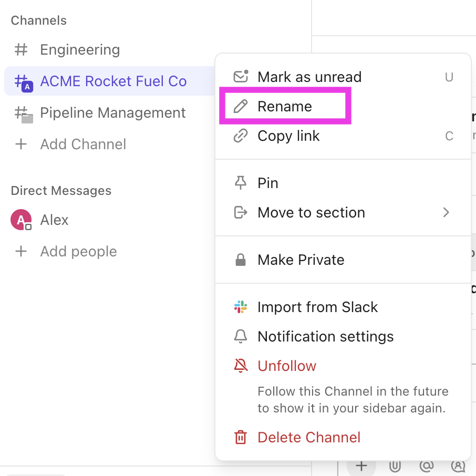The image size is (476, 476).
Task: Click the Notification settings bell icon
Action: click(241, 337)
